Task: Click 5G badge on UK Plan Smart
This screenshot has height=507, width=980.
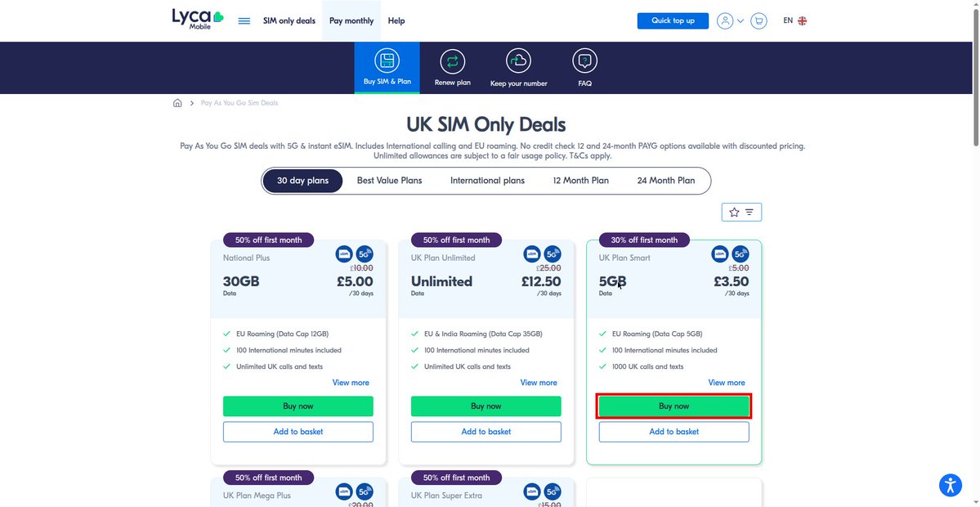Action: (x=740, y=253)
